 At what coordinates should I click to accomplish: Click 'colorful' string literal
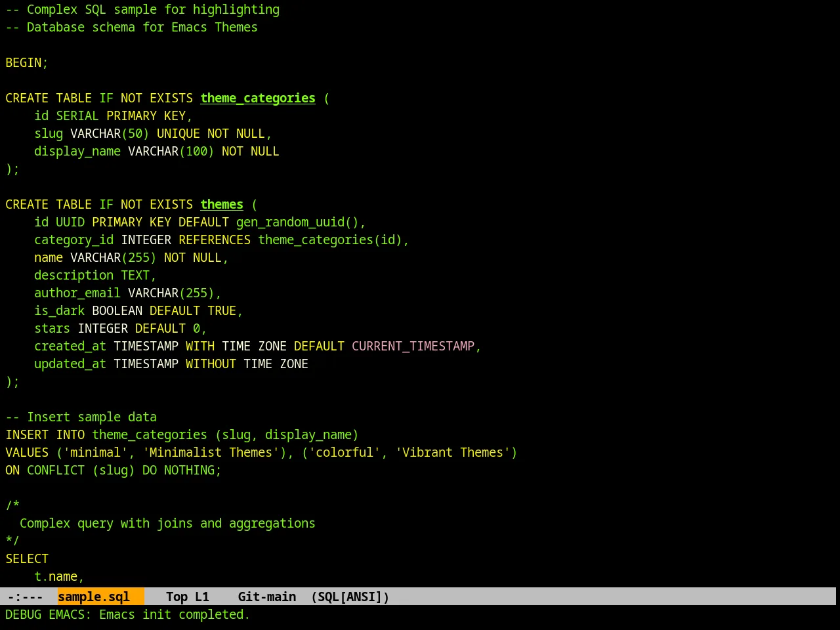(x=345, y=452)
